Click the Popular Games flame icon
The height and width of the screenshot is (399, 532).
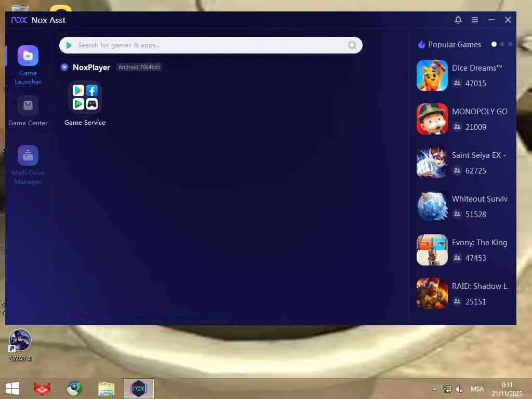pos(421,45)
